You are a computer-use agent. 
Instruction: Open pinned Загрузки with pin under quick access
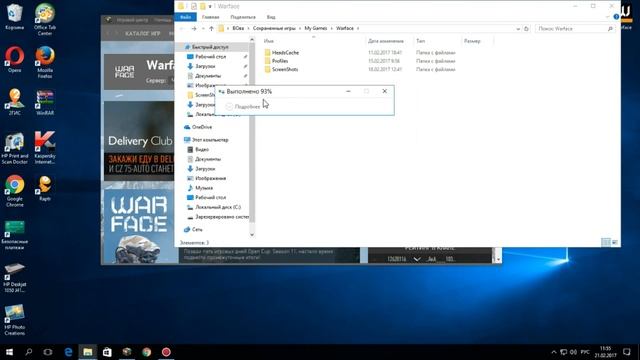[x=205, y=66]
